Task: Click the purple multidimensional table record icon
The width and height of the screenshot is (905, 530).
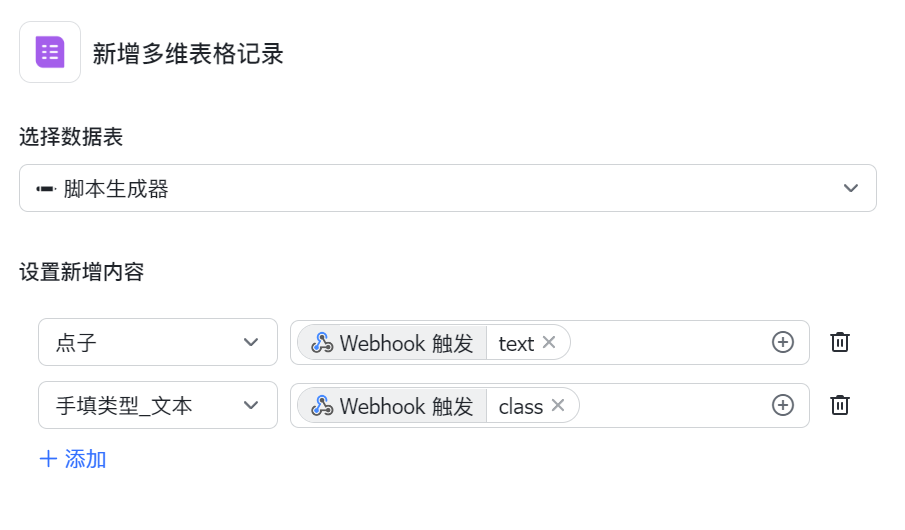Action: click(50, 52)
